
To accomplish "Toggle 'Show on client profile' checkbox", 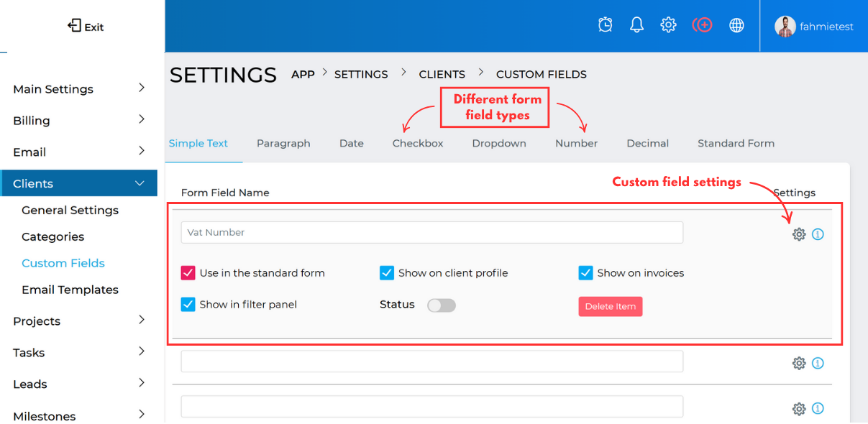I will 387,273.
